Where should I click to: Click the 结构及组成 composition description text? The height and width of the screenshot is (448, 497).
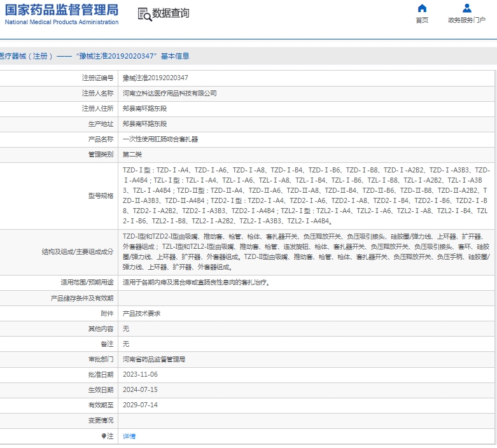tap(306, 252)
